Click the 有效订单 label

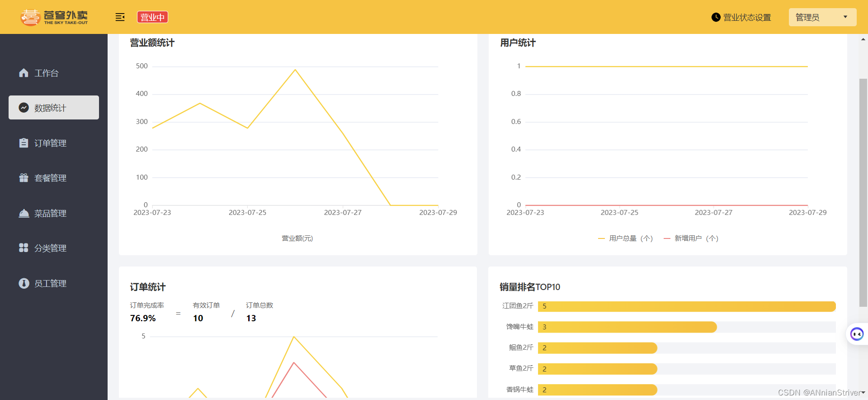click(x=206, y=305)
